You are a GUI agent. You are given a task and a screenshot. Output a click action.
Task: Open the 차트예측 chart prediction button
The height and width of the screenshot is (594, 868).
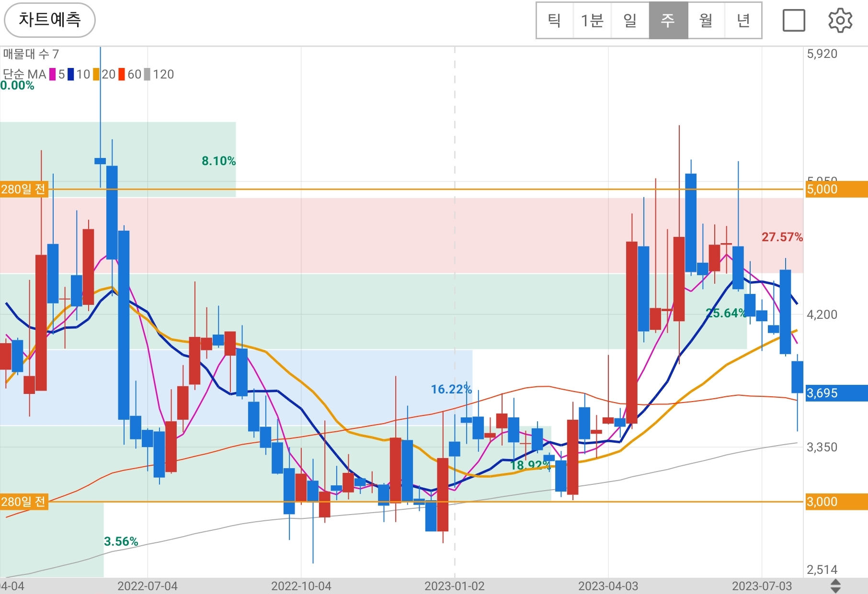point(50,20)
